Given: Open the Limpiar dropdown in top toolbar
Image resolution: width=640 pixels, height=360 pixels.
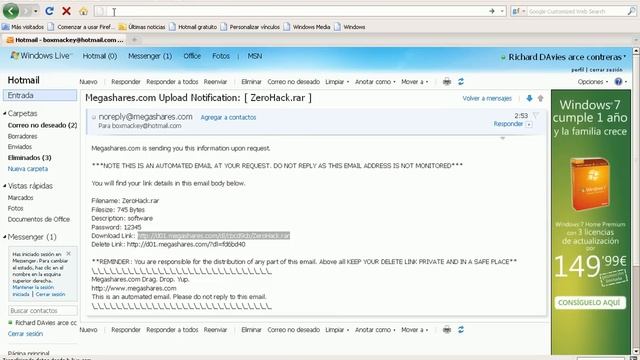Looking at the screenshot, I should click(x=337, y=82).
